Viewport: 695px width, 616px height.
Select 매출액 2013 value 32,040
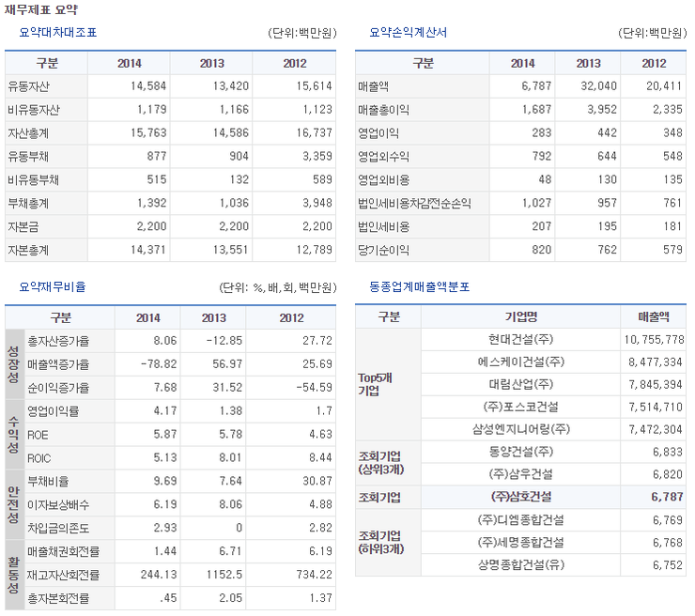point(599,86)
